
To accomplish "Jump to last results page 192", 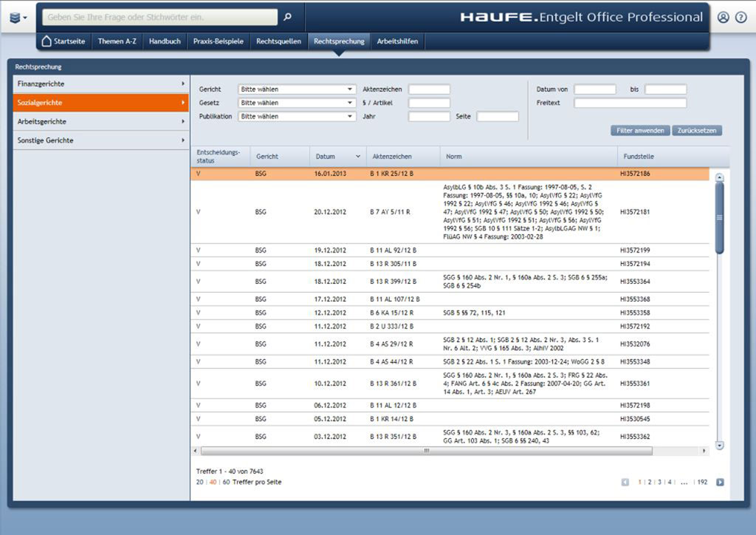I will click(x=703, y=482).
